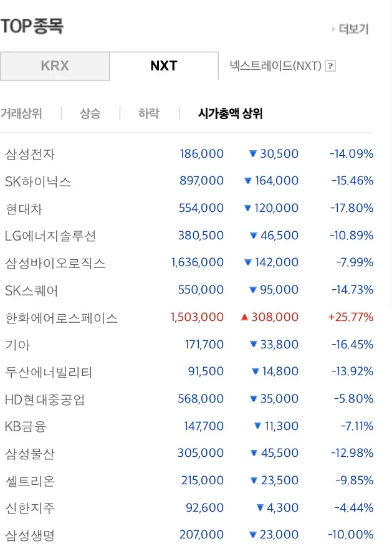The height and width of the screenshot is (559, 392).
Task: Open the 셀트리온 stock page
Action: [x=30, y=481]
